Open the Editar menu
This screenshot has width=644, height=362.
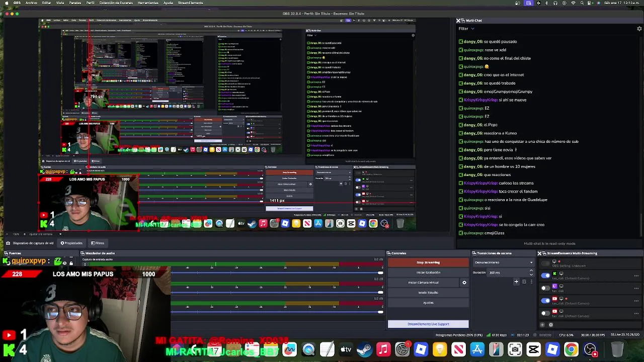coord(46,3)
